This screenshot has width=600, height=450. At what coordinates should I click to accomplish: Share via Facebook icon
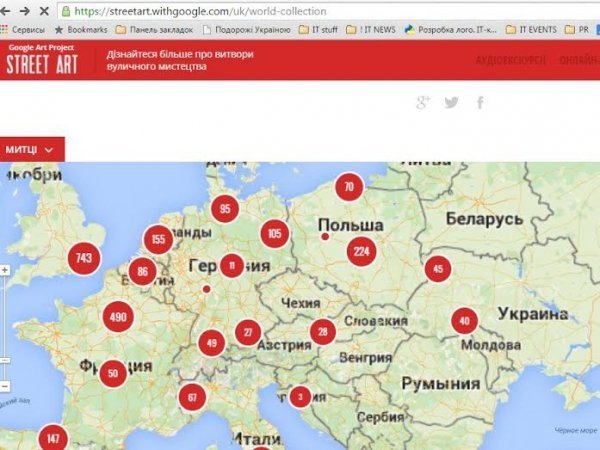point(480,102)
